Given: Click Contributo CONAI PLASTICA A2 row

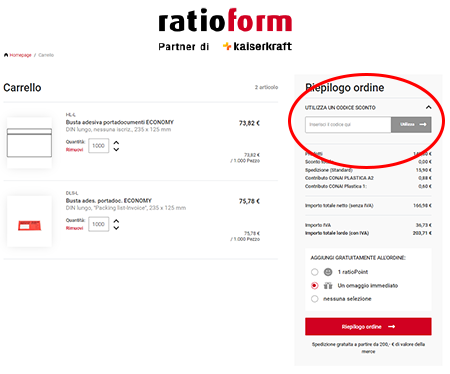Looking at the screenshot, I should 368,178.
